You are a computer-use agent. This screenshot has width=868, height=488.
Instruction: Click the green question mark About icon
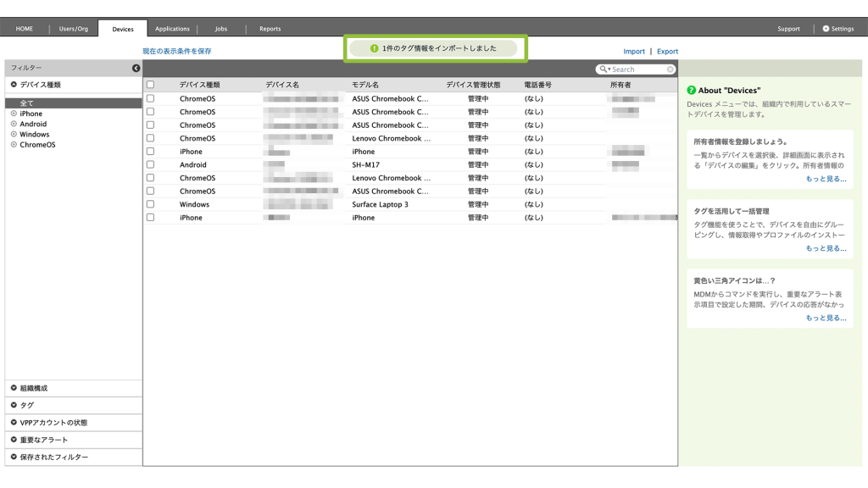(x=692, y=91)
